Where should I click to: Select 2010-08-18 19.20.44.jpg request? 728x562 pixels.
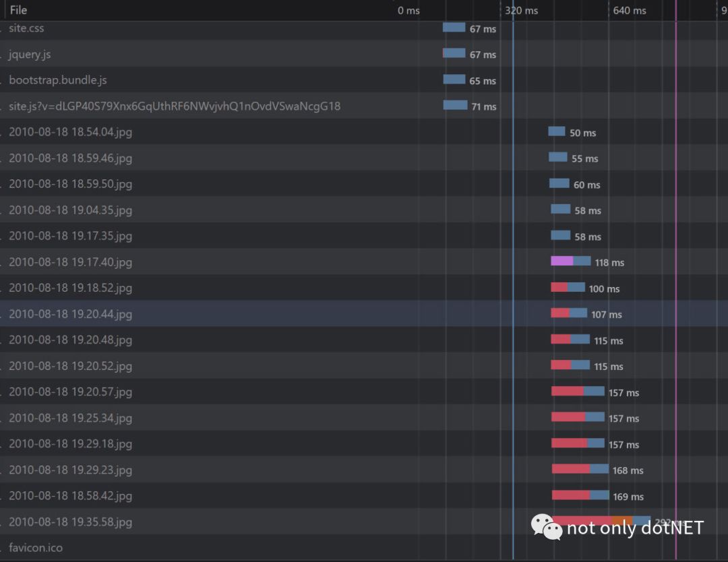(x=364, y=313)
